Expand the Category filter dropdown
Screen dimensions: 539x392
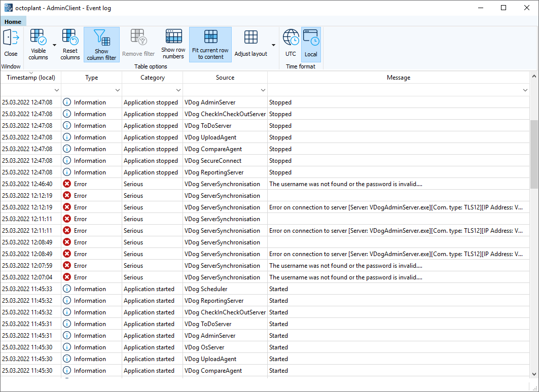click(178, 90)
